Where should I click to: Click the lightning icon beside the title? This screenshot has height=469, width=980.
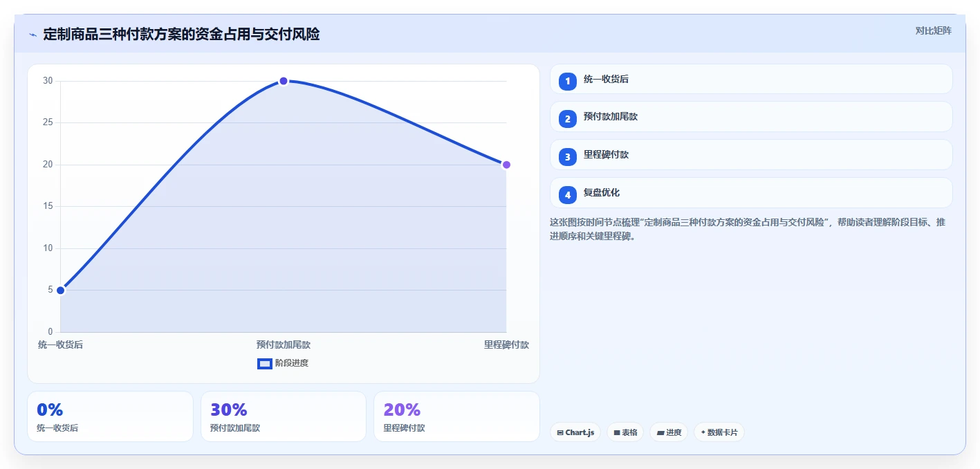point(33,35)
